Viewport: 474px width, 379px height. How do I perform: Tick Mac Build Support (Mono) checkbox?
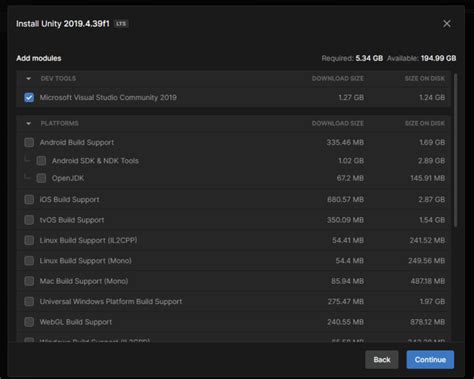tap(29, 281)
